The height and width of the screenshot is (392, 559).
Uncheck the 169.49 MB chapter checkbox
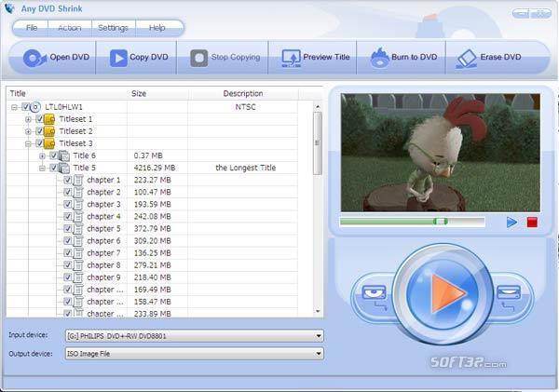click(67, 289)
